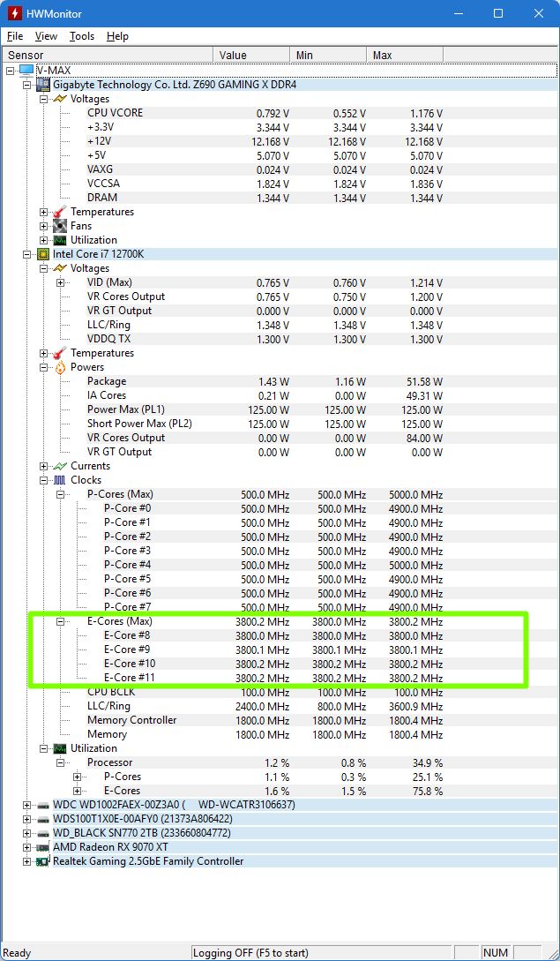Click the 3600.9 MHz LLC/Ring max value
Screen dimensions: 560x961
click(415, 706)
